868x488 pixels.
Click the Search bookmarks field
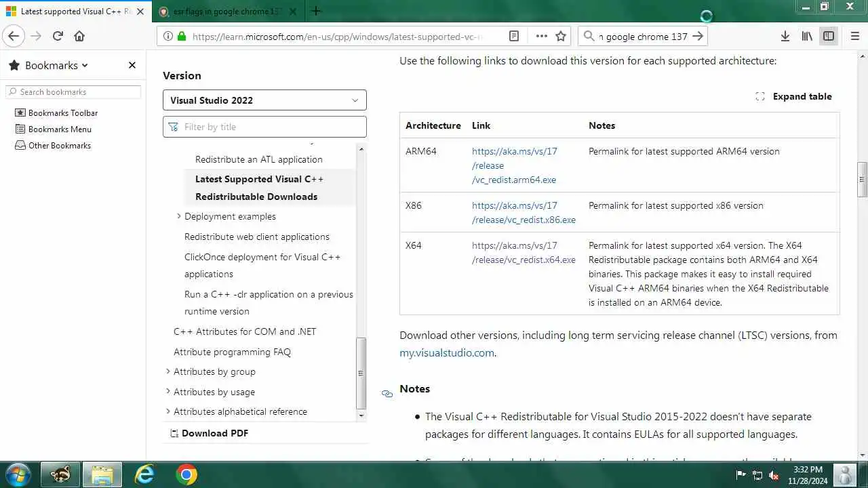point(73,91)
